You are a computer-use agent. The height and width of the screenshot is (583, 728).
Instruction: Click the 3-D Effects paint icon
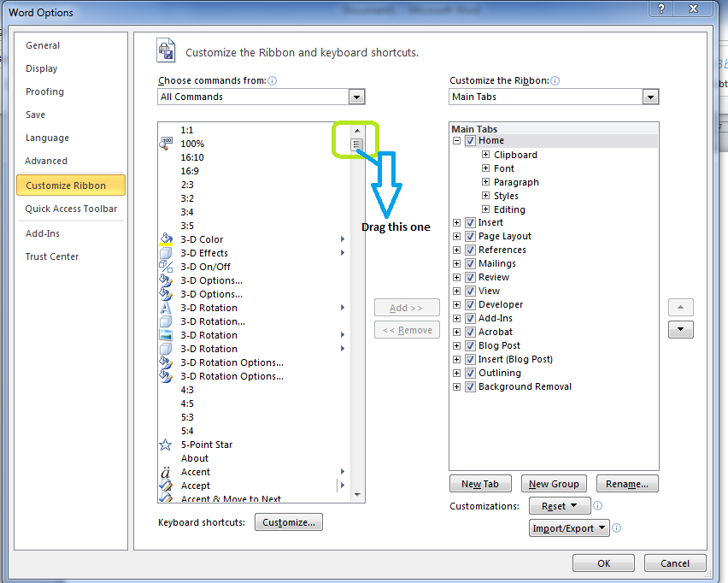165,253
